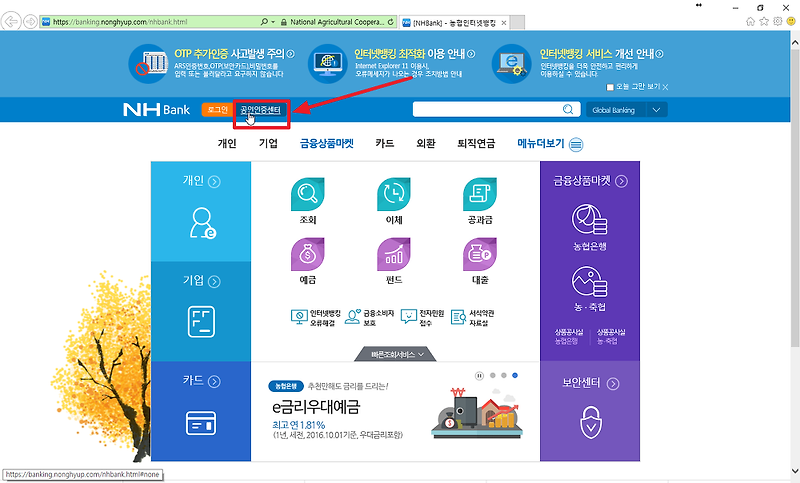
Task: Open 농협은행 product market icon
Action: 589,220
